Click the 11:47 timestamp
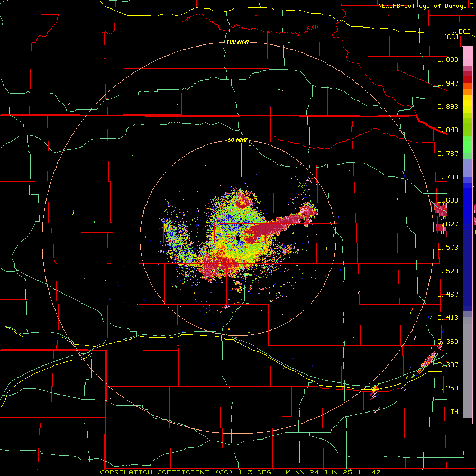The width and height of the screenshot is (476, 476). click(368, 472)
